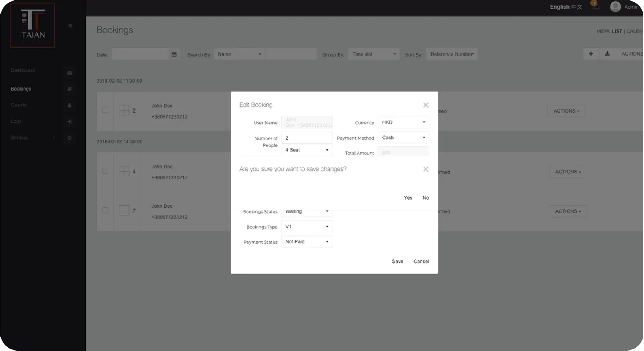Confirm saving changes with Yes
Viewport: 644px width, 351px height.
408,198
